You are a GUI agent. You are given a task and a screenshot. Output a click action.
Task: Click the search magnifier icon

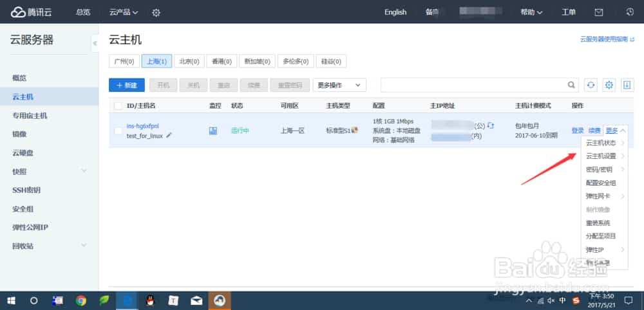(x=571, y=85)
